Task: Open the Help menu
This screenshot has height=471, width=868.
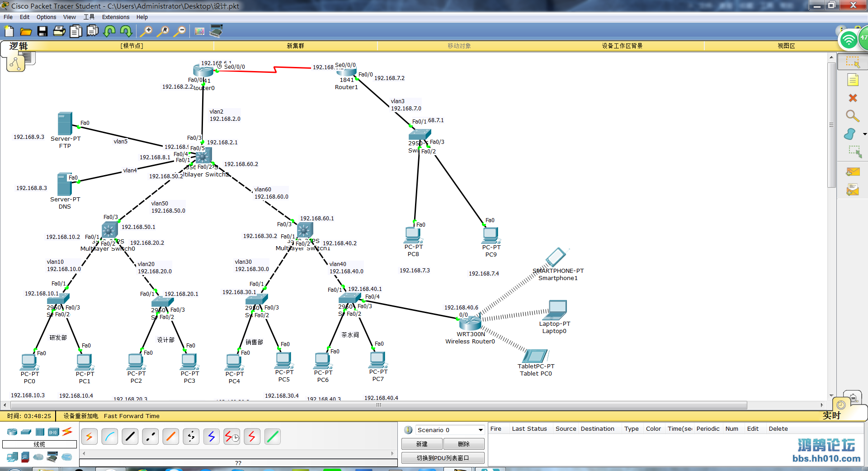Action: pyautogui.click(x=142, y=17)
